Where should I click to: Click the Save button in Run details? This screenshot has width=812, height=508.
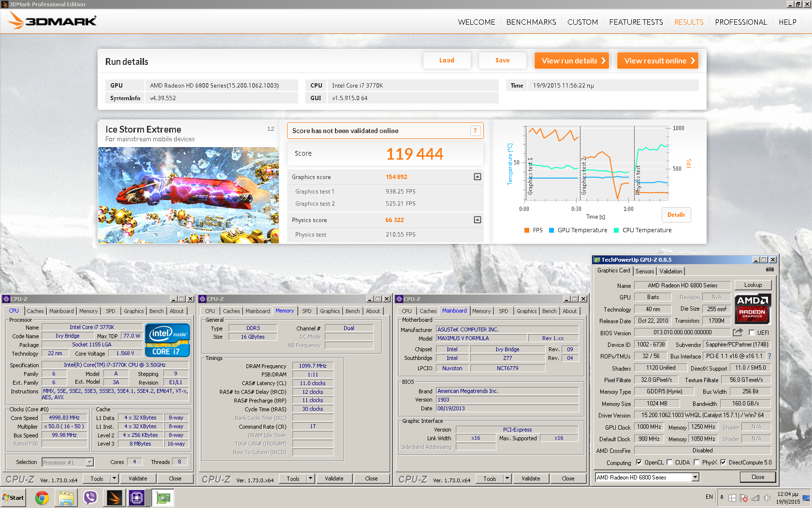coord(502,60)
